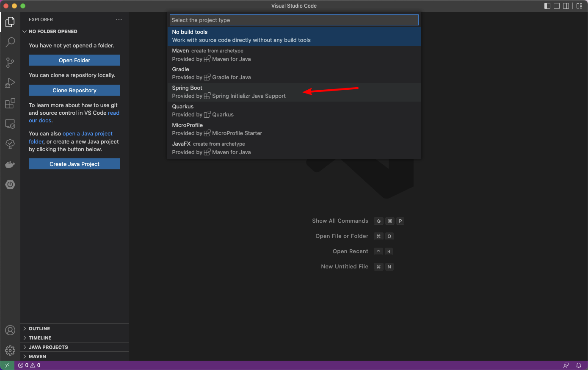588x370 pixels.
Task: Select JavaFX create from archetype option
Action: pos(294,148)
